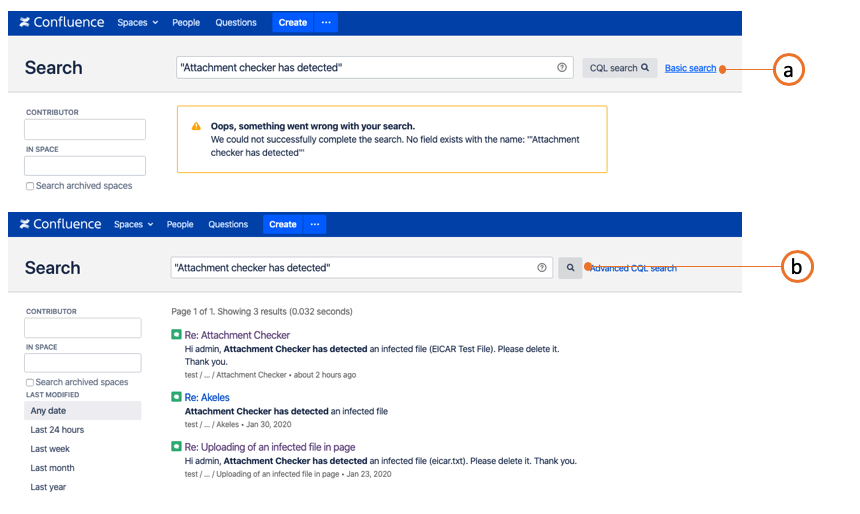Filter results by Last week

(x=50, y=449)
